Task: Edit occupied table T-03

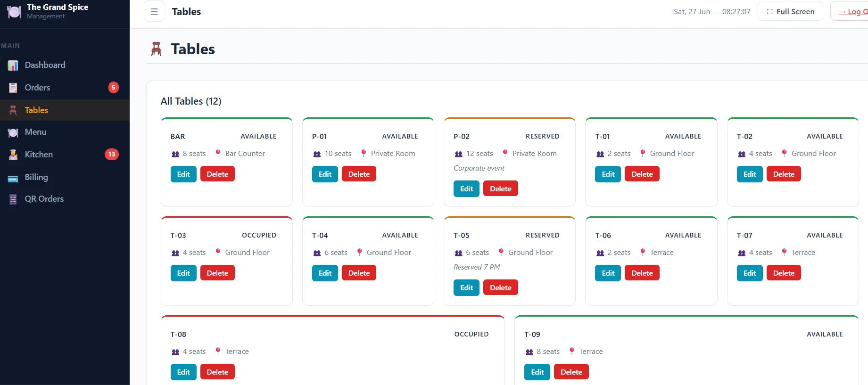Action: 183,273
